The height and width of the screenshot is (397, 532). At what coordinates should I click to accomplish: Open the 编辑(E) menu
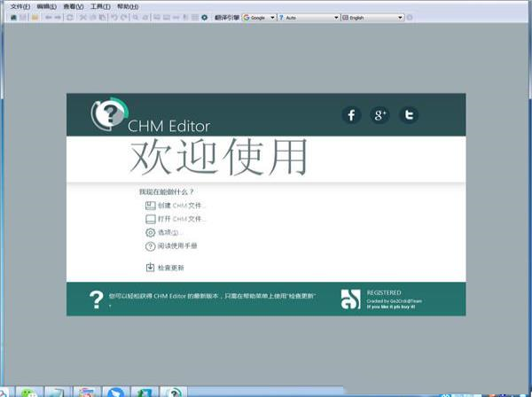[46, 7]
